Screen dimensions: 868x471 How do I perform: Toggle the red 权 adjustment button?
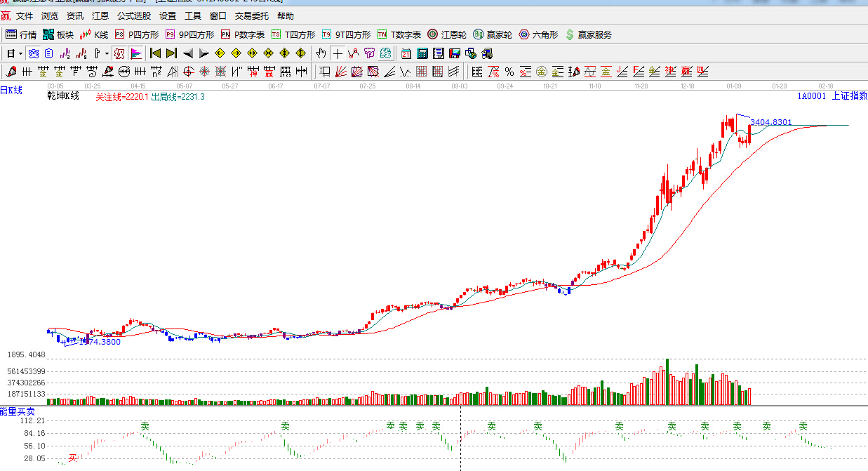[119, 53]
